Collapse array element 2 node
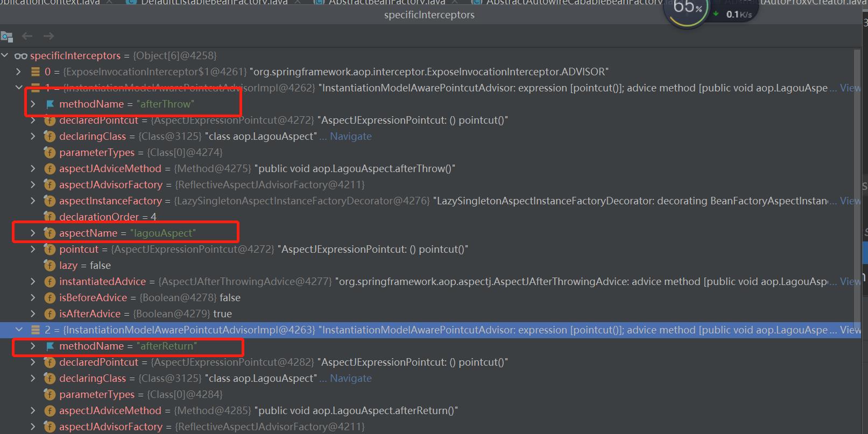868x434 pixels. coord(19,330)
